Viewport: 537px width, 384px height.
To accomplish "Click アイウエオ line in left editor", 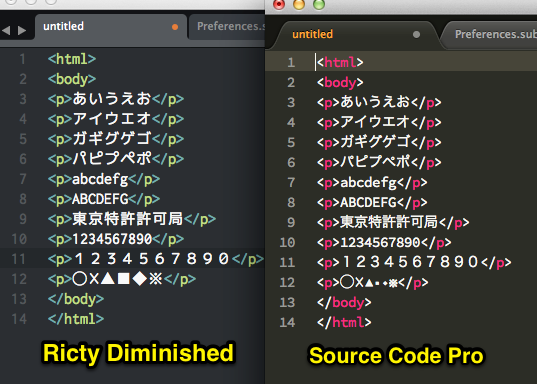I will pos(116,119).
